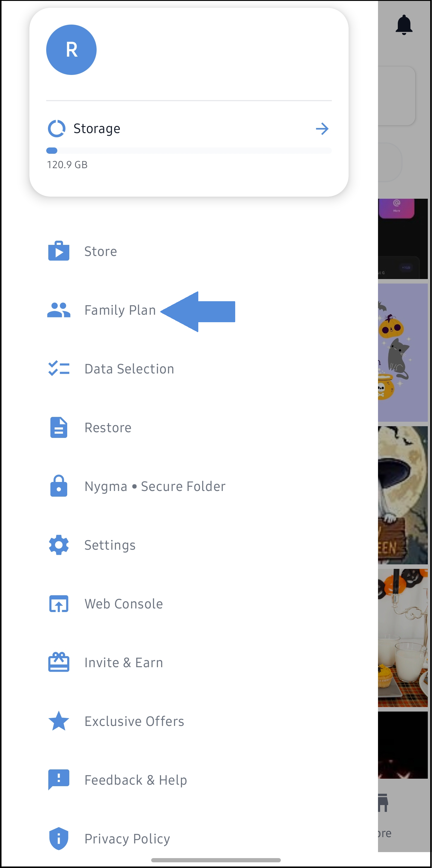
Task: Tap the Privacy Policy shield icon
Action: (x=59, y=838)
